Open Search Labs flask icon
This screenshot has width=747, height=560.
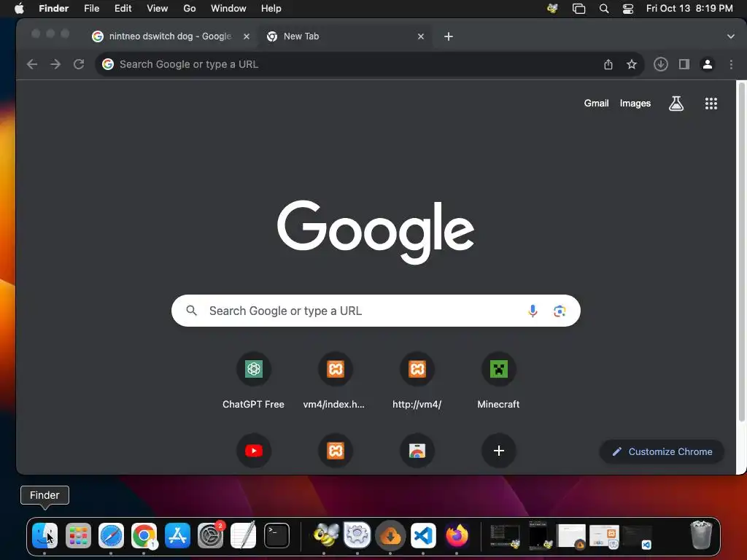pyautogui.click(x=676, y=104)
